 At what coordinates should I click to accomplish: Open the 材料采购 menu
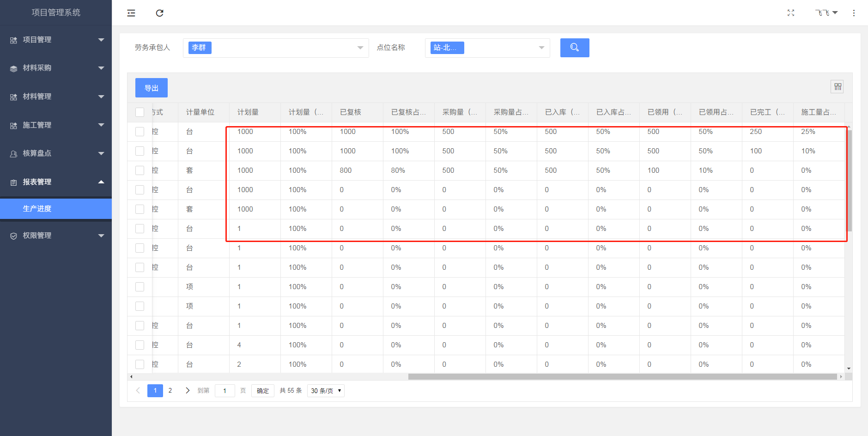pos(56,68)
